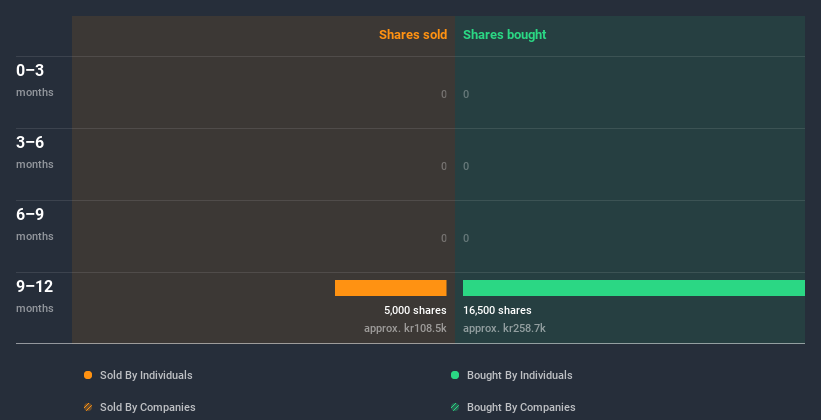This screenshot has height=420, width=821.
Task: Click the Shares bought column header
Action: coord(505,35)
